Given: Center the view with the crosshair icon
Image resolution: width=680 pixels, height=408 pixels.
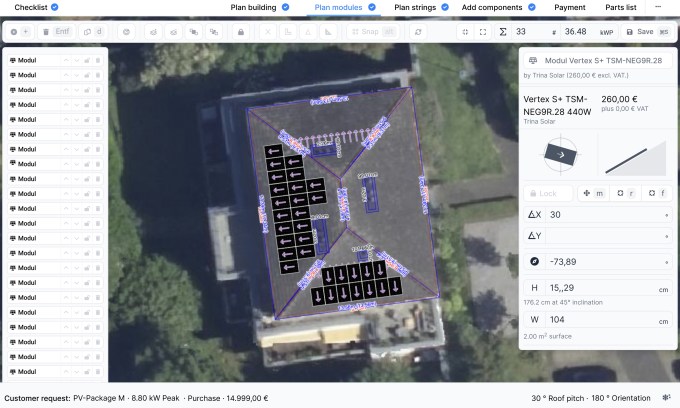Looking at the screenshot, I should tap(465, 32).
